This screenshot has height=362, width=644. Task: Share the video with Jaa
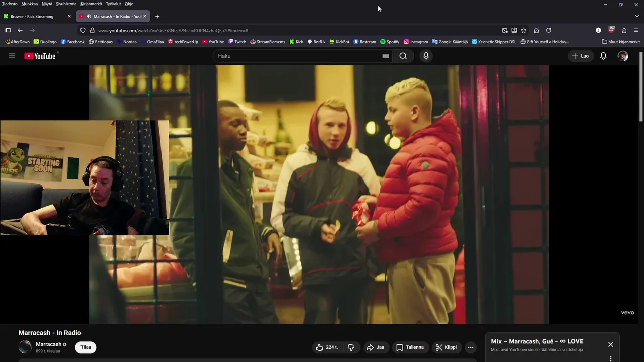(375, 347)
